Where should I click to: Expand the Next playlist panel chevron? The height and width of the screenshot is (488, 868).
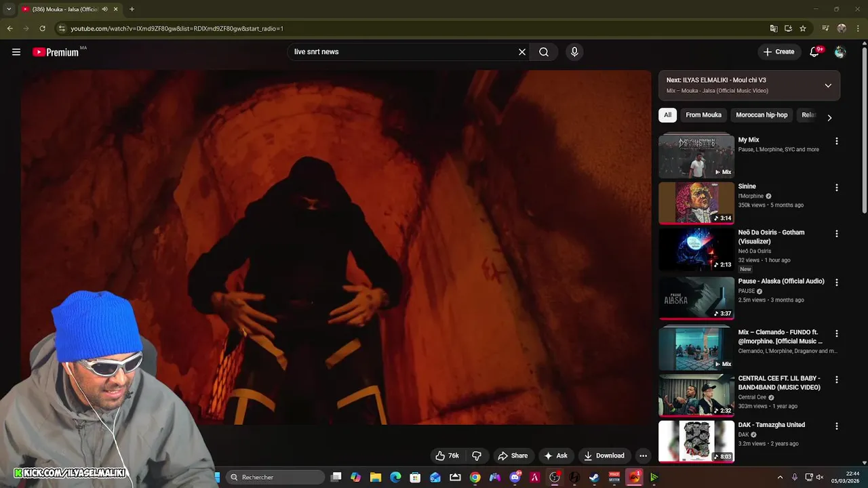[828, 85]
